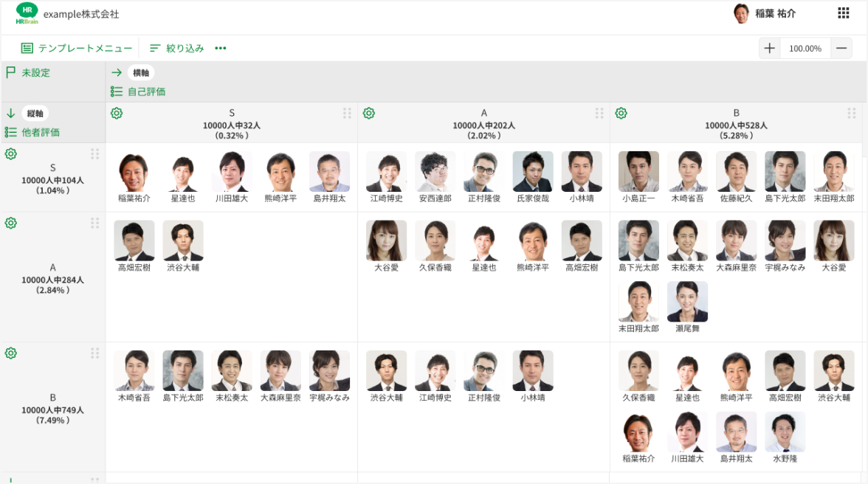Select 稲葉祐介 in row B column B
This screenshot has width=868, height=484.
click(x=639, y=437)
